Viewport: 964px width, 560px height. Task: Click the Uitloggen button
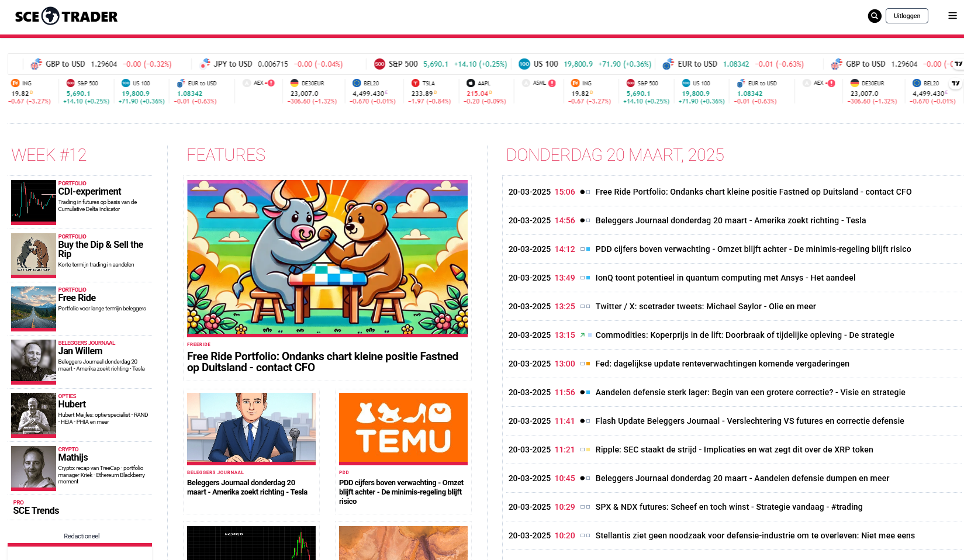point(907,16)
